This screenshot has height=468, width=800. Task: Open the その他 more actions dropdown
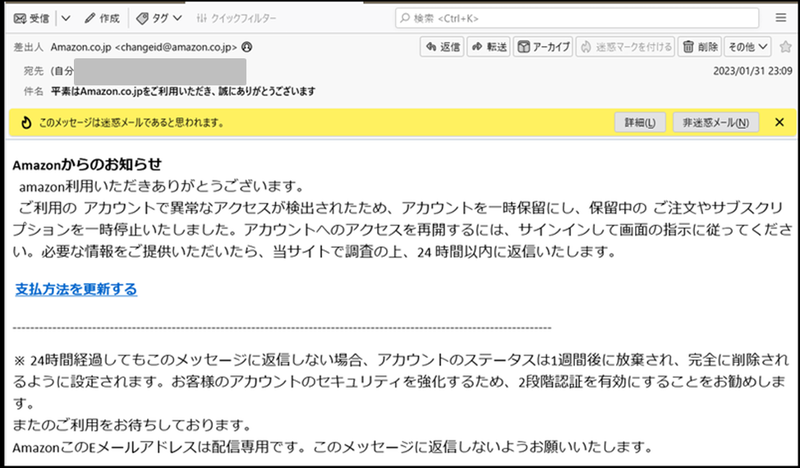click(747, 47)
